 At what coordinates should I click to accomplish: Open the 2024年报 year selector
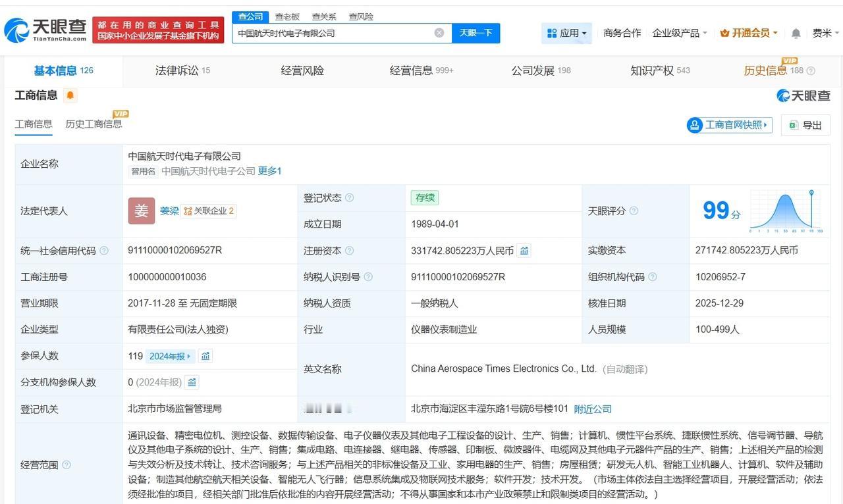pyautogui.click(x=169, y=356)
